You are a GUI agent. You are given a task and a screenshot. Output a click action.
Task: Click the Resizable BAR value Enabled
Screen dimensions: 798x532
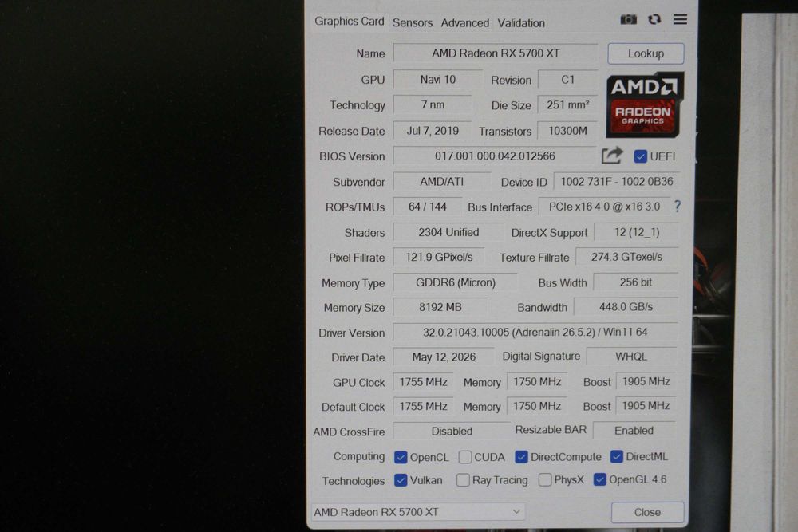tap(634, 430)
